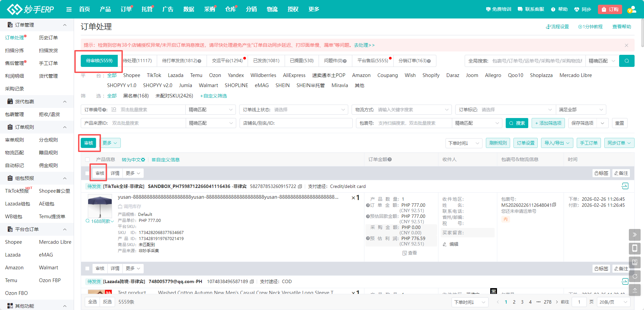The width and height of the screenshot is (644, 310).
Task: Click the scroll-to-top icon in floating sidebar
Action: point(634,290)
